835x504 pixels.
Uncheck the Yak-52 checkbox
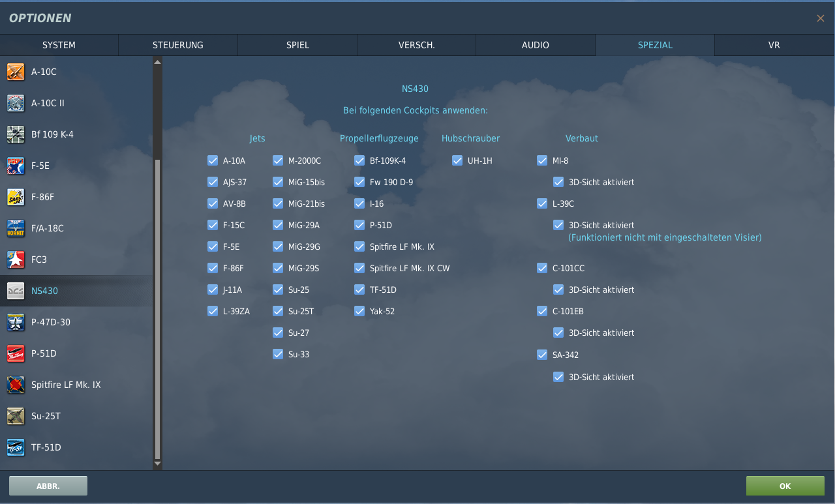359,311
